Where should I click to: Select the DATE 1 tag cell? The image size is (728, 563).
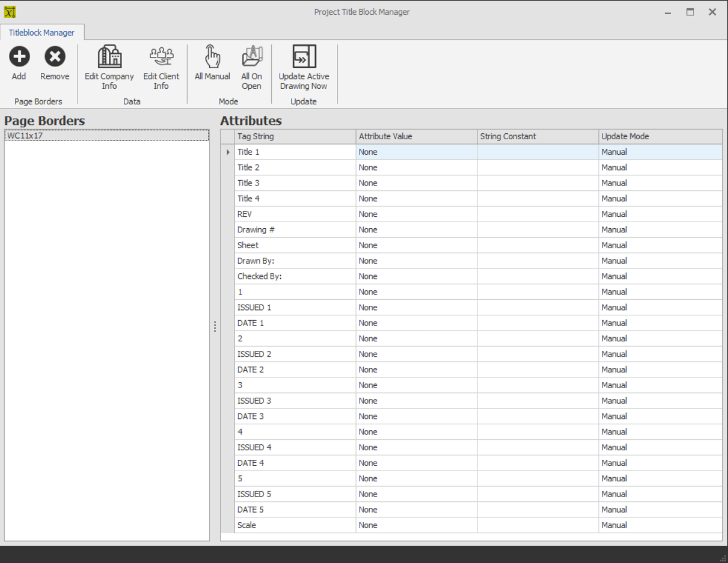295,323
